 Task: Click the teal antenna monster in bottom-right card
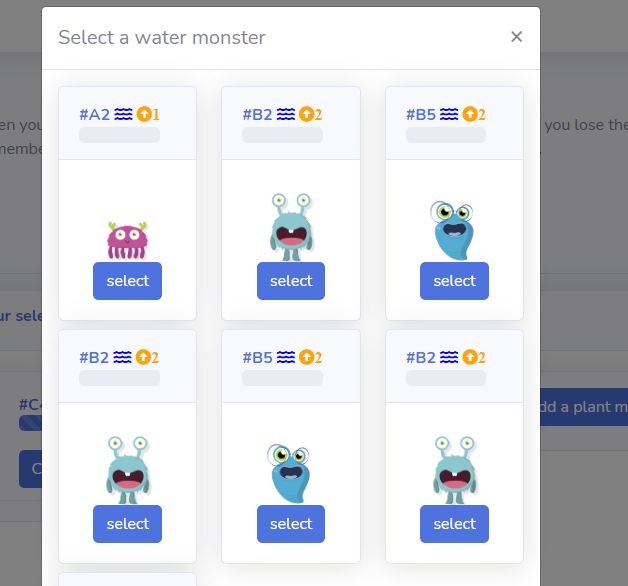coord(454,470)
